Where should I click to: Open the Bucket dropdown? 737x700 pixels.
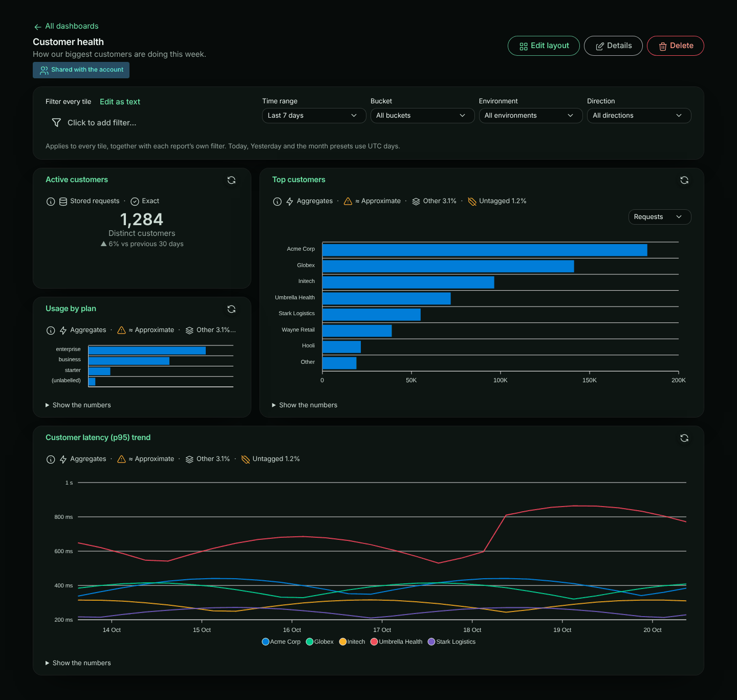[x=423, y=116]
